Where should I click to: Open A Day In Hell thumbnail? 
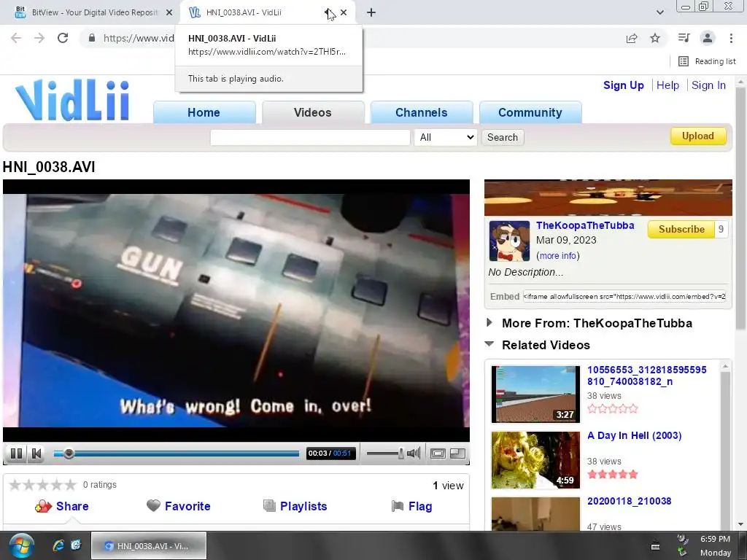535,460
